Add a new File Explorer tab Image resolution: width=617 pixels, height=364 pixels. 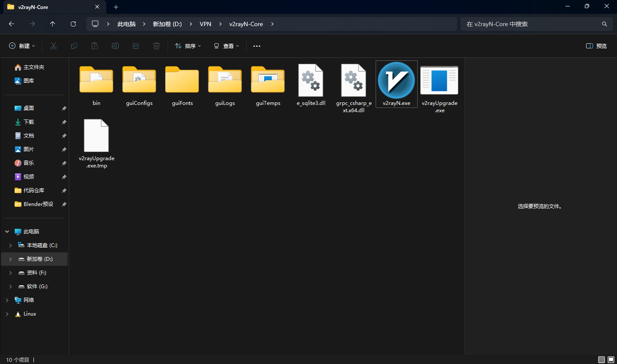[x=116, y=7]
